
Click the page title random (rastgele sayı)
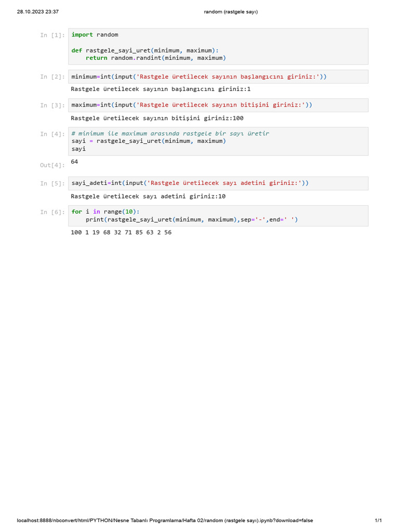pos(231,12)
